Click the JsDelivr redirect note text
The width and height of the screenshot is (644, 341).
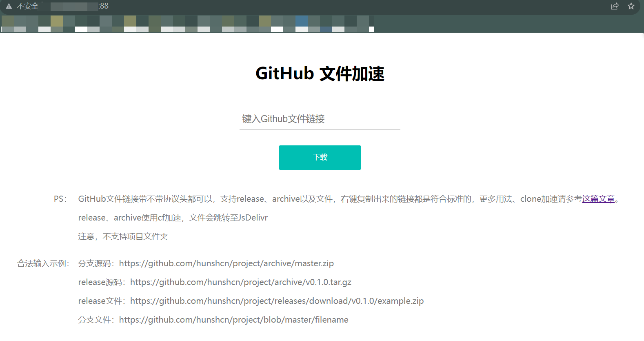(x=173, y=218)
